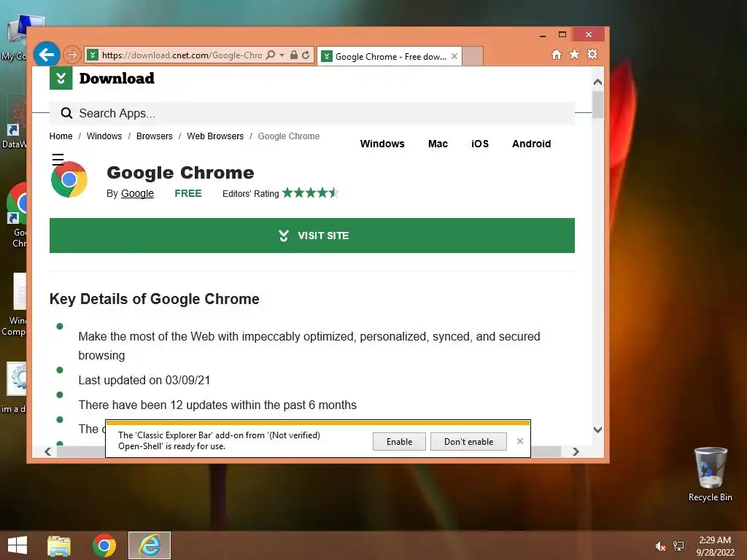Viewport: 747px width, 560px height.
Task: Click the Last updated on 03/09/21 text
Action: [x=144, y=380]
